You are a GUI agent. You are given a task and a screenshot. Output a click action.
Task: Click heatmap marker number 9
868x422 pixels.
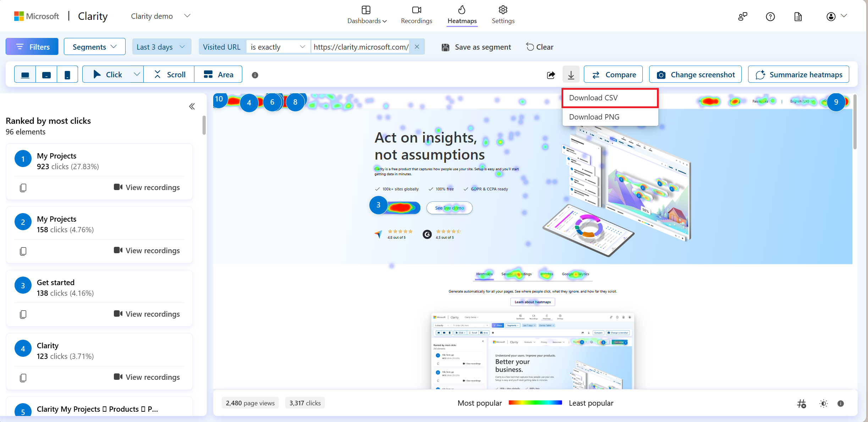(x=836, y=102)
